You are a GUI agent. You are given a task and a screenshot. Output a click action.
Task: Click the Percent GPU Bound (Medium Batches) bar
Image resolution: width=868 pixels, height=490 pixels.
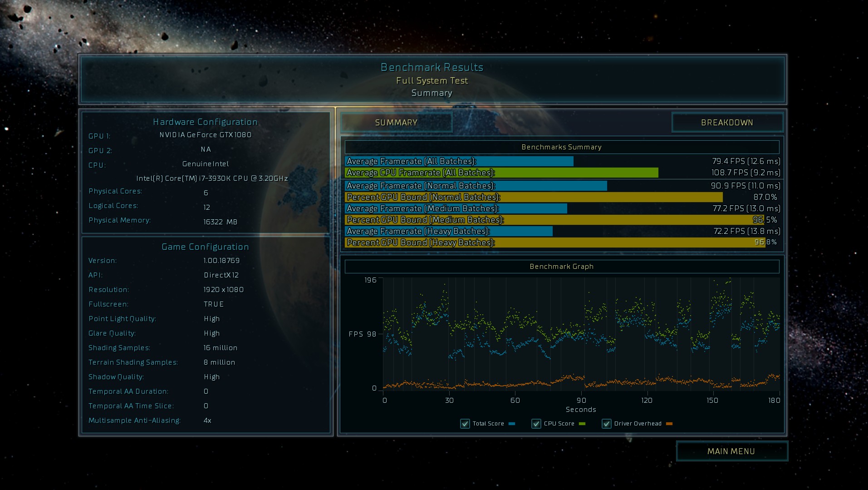pyautogui.click(x=554, y=220)
